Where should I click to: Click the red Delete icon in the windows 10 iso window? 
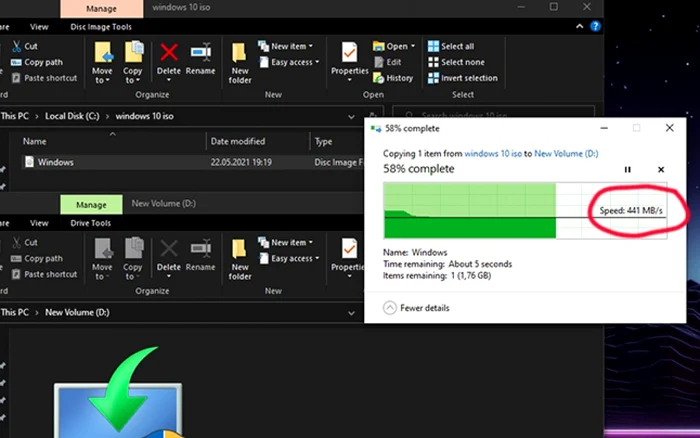point(169,52)
